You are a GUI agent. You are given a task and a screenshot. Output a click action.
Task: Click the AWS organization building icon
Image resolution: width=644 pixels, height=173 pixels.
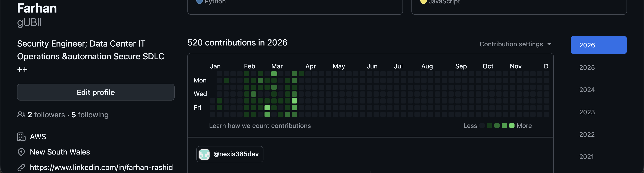click(x=22, y=137)
